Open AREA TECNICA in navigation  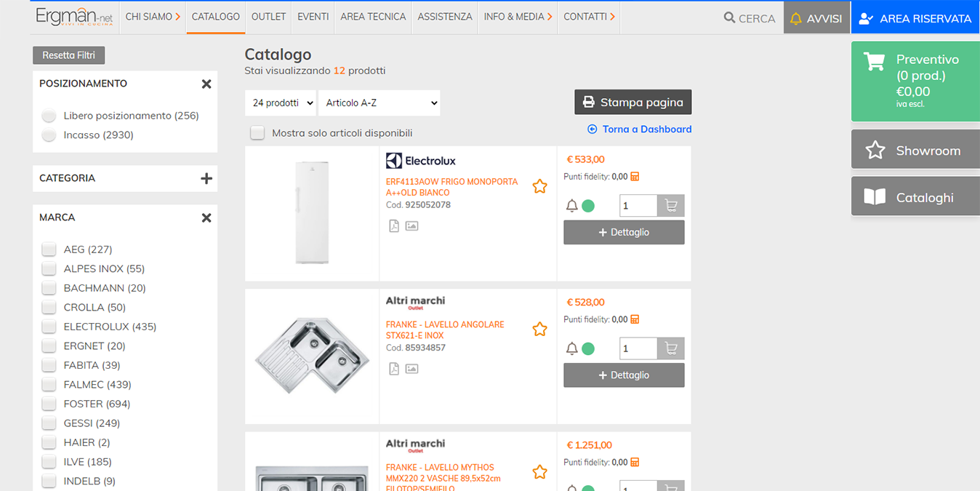point(373,17)
